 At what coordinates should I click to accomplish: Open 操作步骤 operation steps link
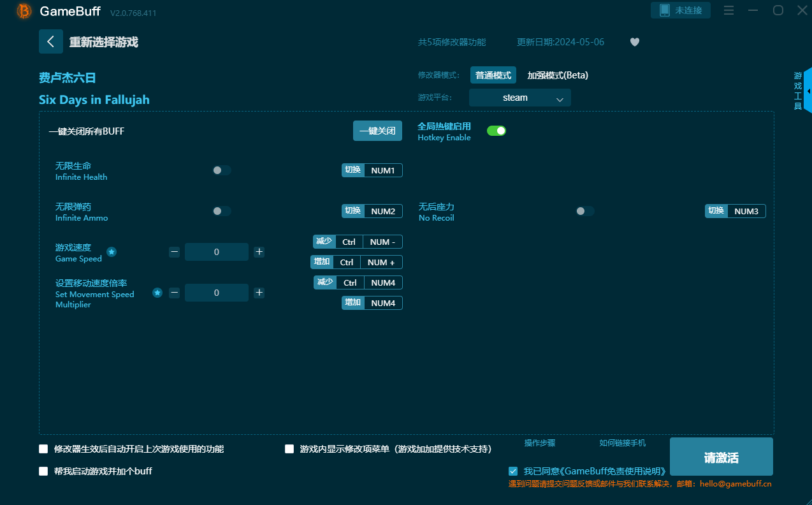(540, 443)
